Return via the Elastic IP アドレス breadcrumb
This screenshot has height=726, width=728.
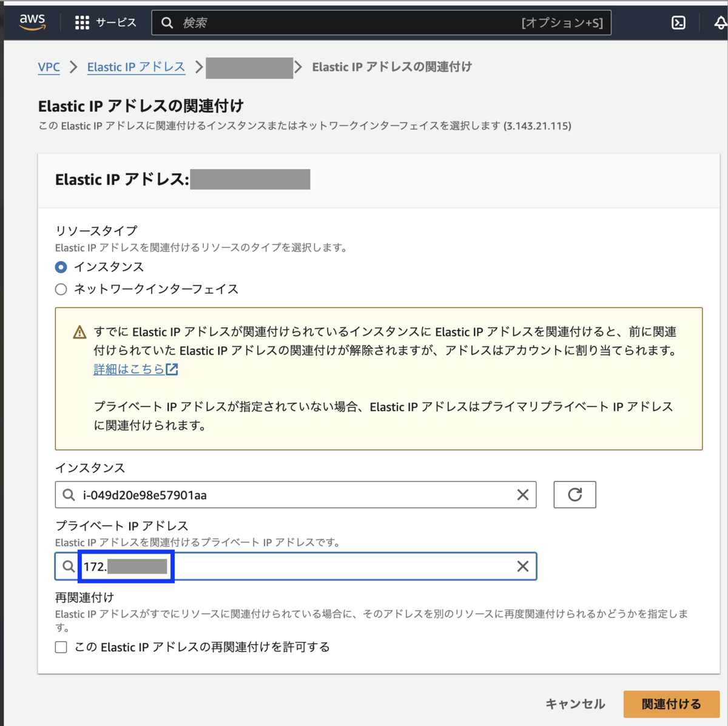pos(136,67)
